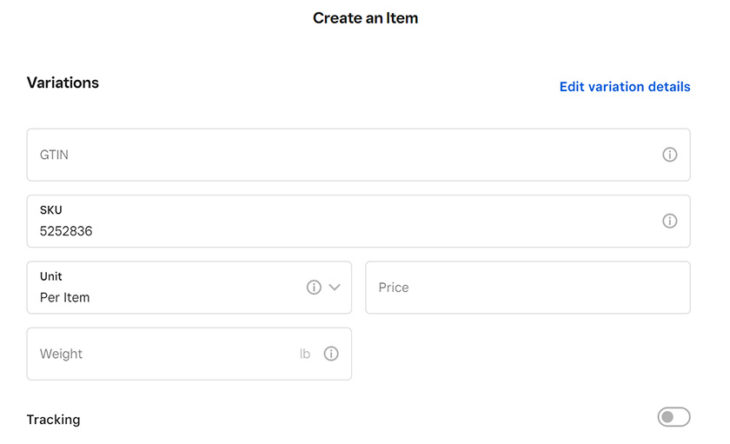Viewport: 730px width, 444px height.
Task: Click the Variations section heading
Action: click(63, 83)
